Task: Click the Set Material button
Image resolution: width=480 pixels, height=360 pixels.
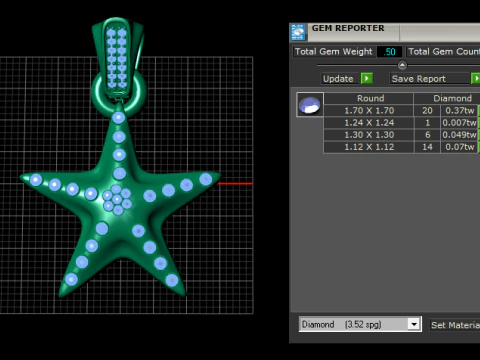Action: click(455, 325)
